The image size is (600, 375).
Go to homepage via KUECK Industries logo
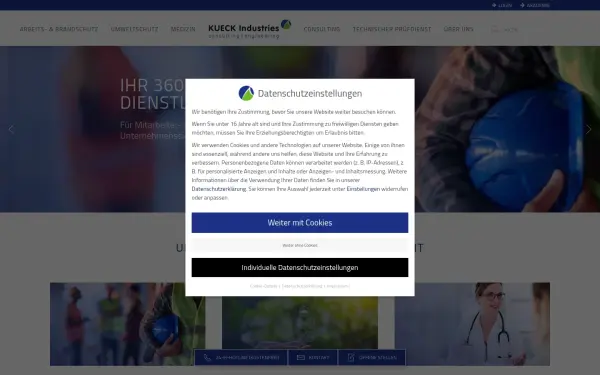(x=249, y=29)
